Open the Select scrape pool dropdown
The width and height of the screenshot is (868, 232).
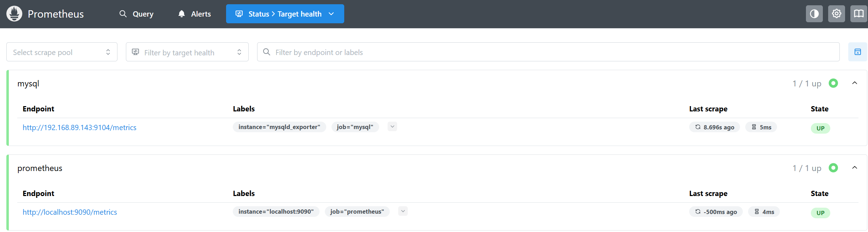[62, 52]
